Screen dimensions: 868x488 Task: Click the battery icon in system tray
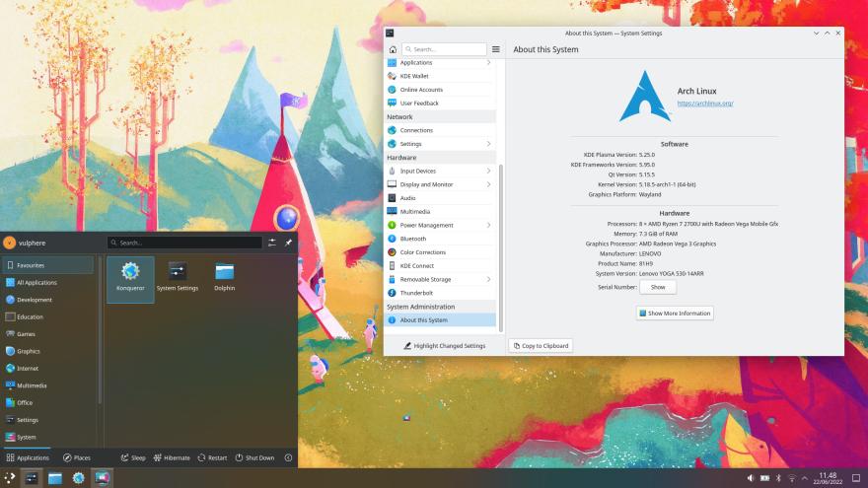764,478
